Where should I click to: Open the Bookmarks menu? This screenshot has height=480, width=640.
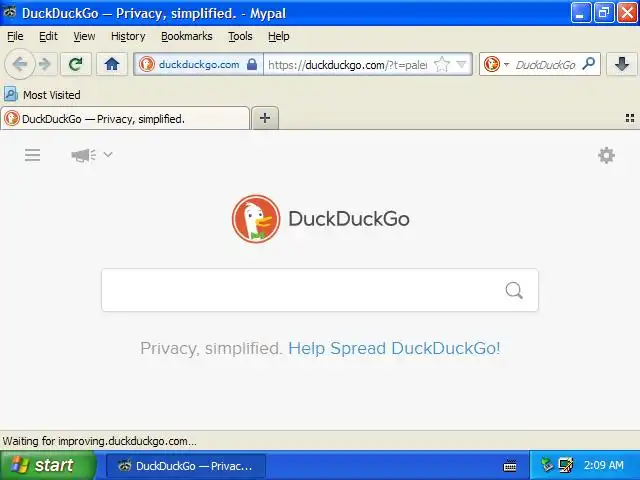click(x=187, y=36)
